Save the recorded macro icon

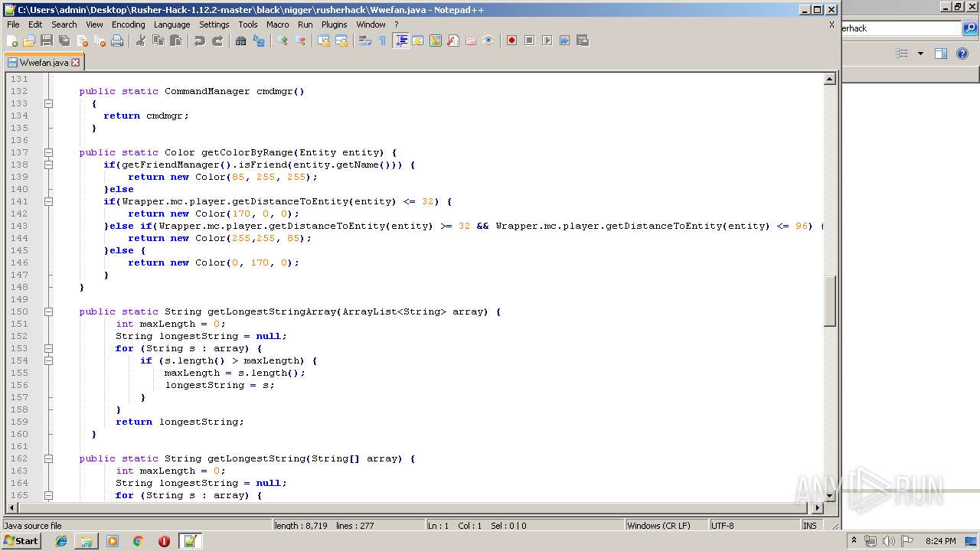(x=582, y=41)
